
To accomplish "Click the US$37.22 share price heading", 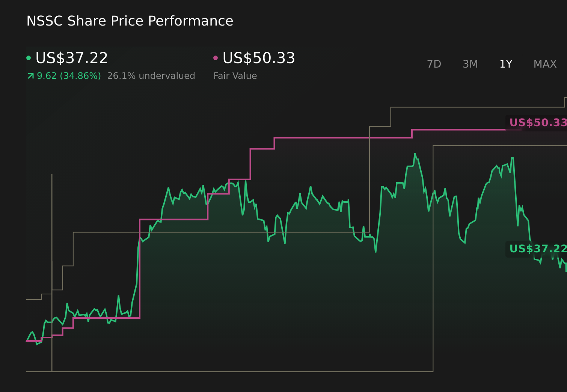I will (72, 58).
